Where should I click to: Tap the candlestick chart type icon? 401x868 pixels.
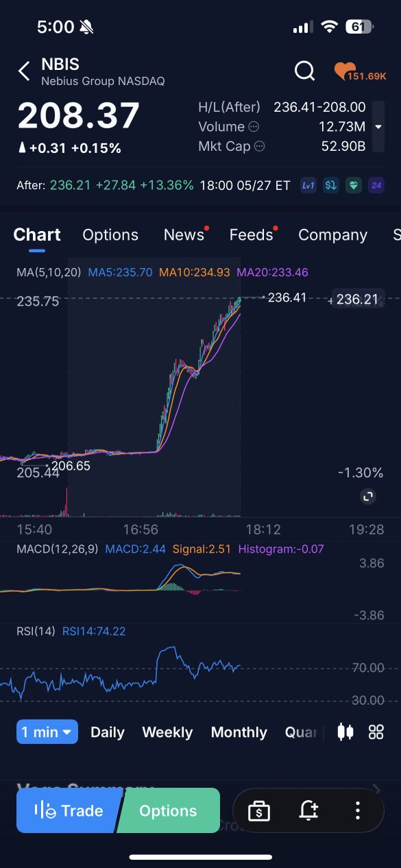[345, 732]
